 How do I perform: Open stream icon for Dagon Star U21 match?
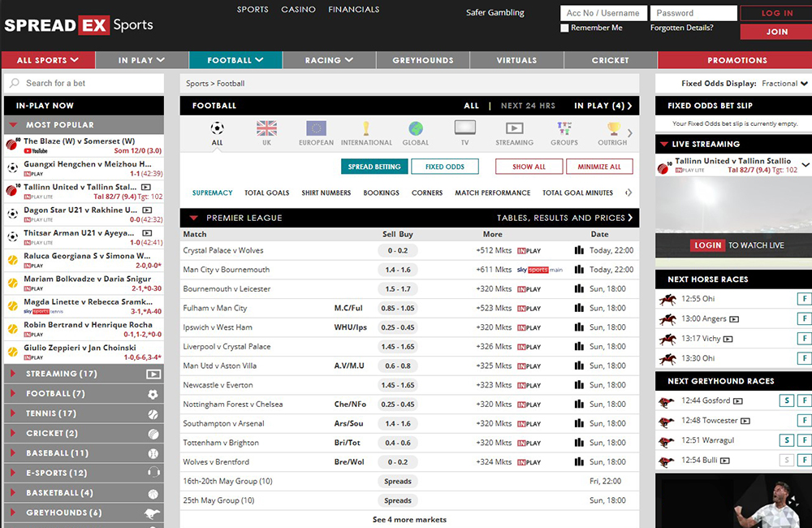147,210
